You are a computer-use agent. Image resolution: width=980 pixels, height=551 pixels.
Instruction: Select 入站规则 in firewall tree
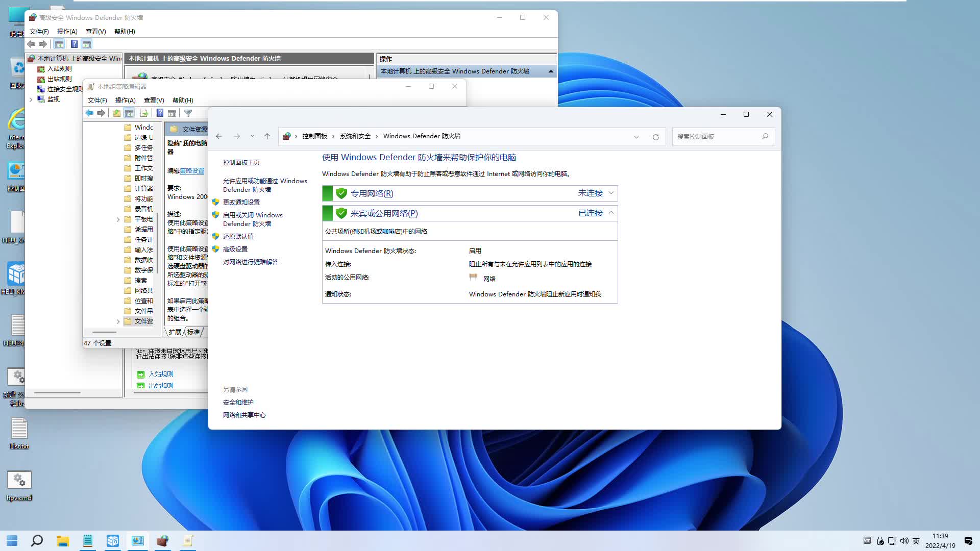coord(59,69)
